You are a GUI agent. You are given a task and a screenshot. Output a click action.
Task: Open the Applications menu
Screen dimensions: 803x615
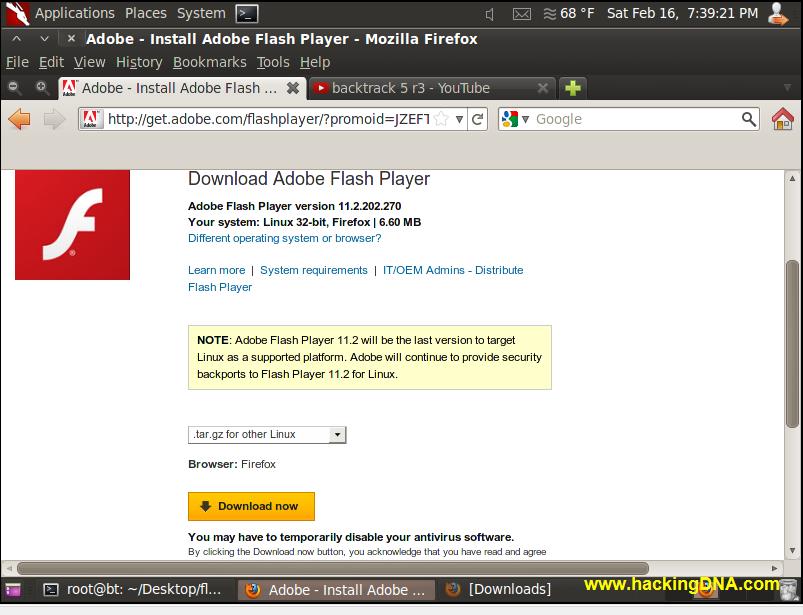75,13
